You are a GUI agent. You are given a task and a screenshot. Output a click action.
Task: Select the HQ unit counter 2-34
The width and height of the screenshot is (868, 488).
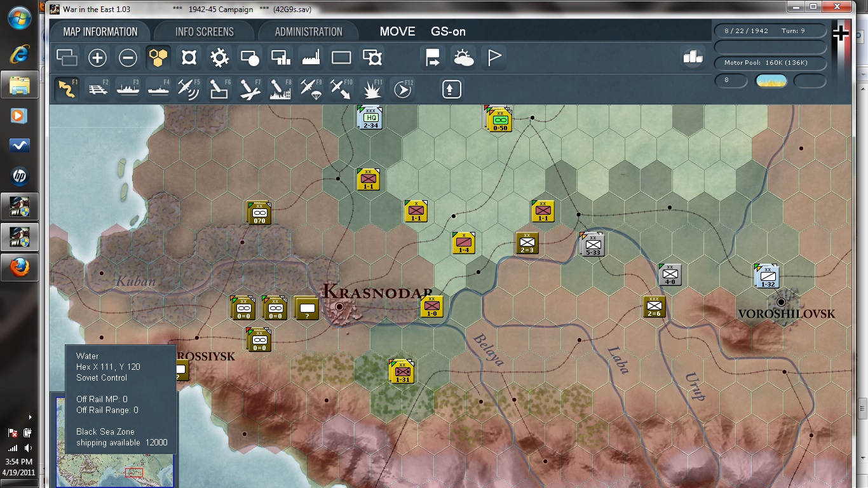click(369, 118)
